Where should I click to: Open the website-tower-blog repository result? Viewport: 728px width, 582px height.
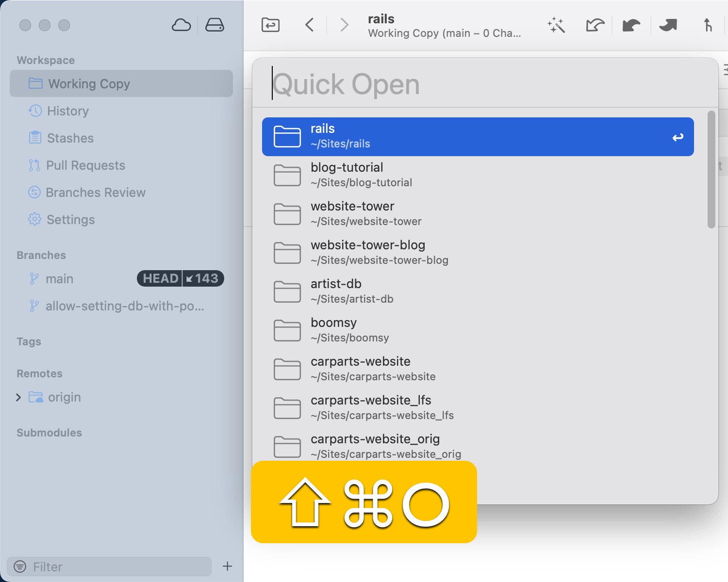pyautogui.click(x=478, y=253)
